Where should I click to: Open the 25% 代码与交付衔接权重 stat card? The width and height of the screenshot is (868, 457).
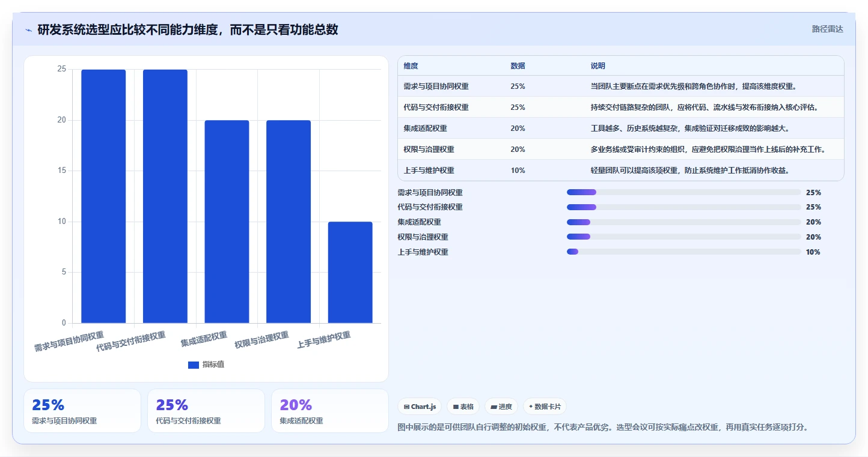(206, 411)
